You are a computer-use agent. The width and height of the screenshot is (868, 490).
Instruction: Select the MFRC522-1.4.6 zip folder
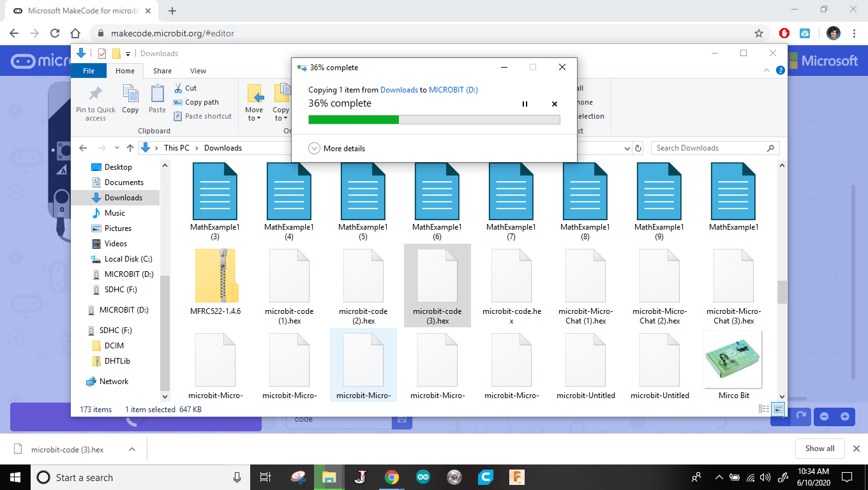[215, 282]
